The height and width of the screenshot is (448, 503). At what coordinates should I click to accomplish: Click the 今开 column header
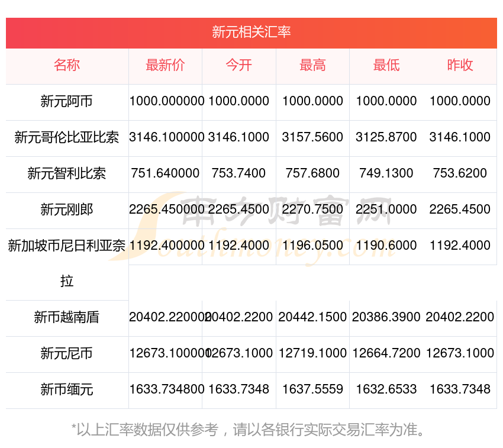[x=238, y=65]
